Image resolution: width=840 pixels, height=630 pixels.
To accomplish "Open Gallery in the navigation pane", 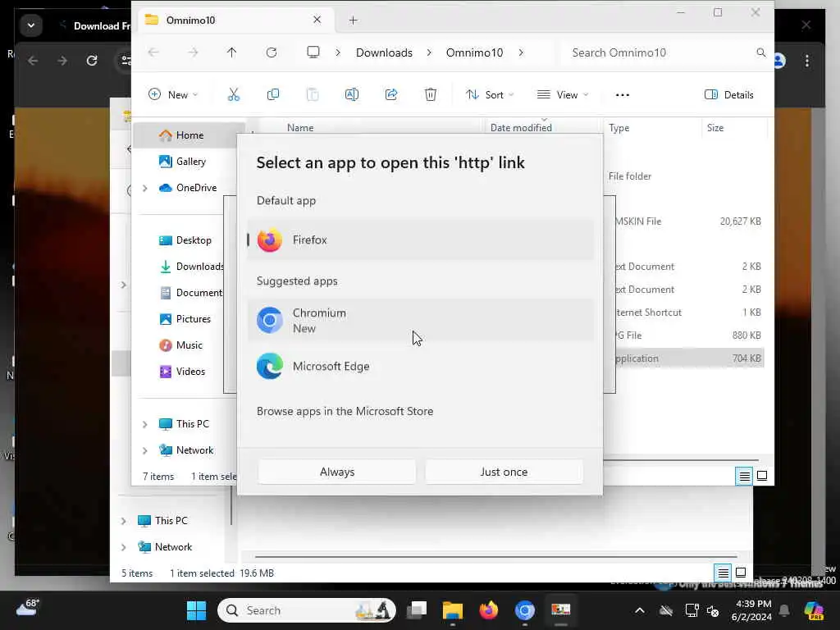I will coord(183,162).
